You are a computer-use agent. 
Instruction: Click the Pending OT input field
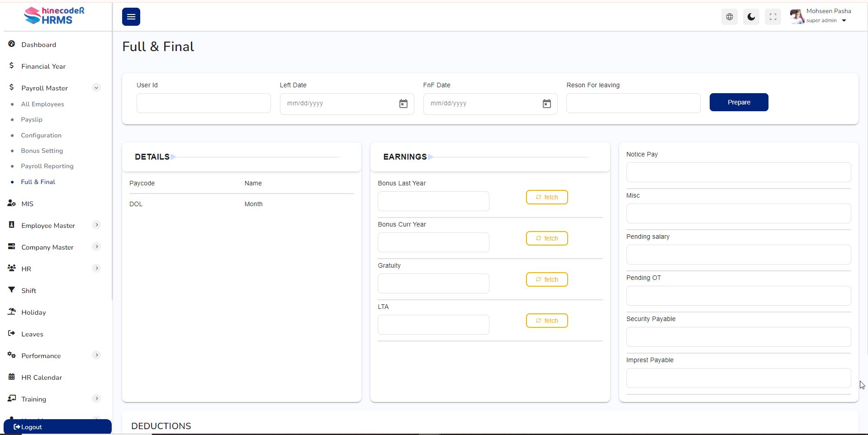point(739,296)
